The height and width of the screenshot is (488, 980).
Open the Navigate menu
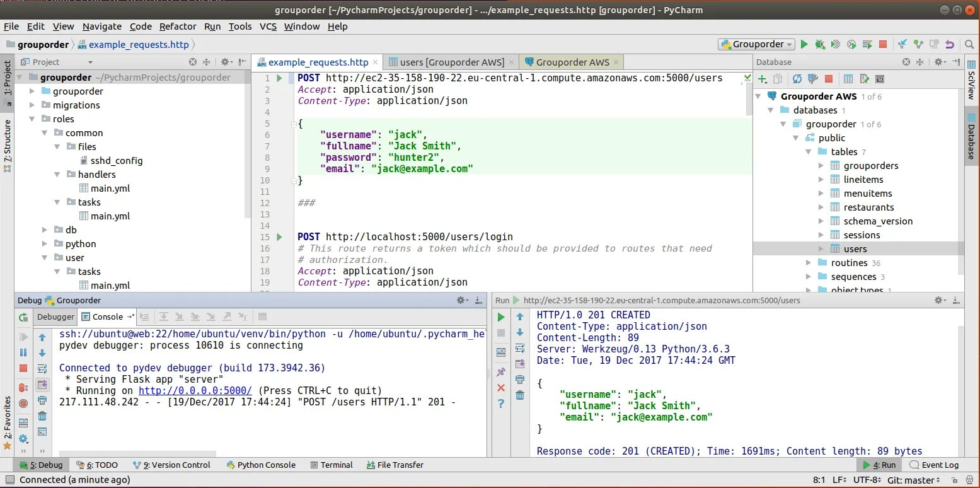click(x=102, y=26)
